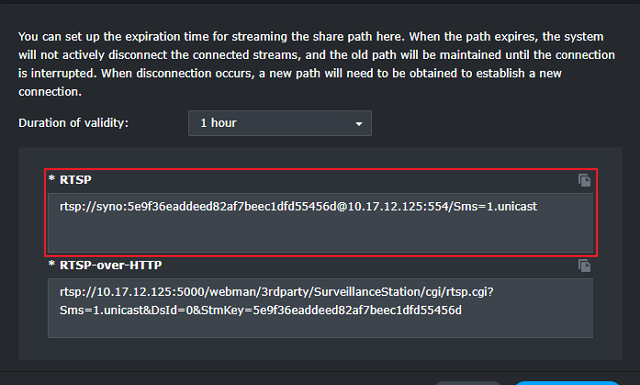Viewport: 640px width, 385px height.
Task: Click inside the RTSP-over-HTTP URL text field
Action: click(320, 308)
